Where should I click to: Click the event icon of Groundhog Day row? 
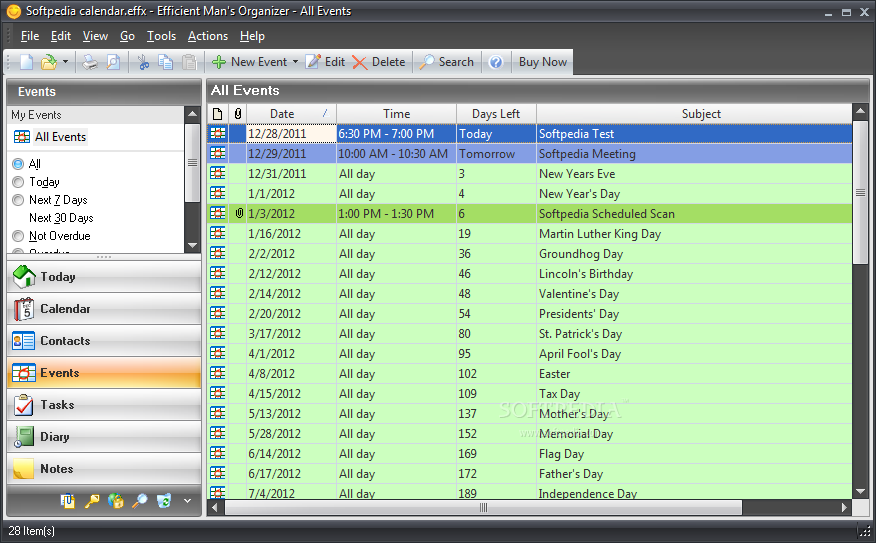[x=218, y=253]
